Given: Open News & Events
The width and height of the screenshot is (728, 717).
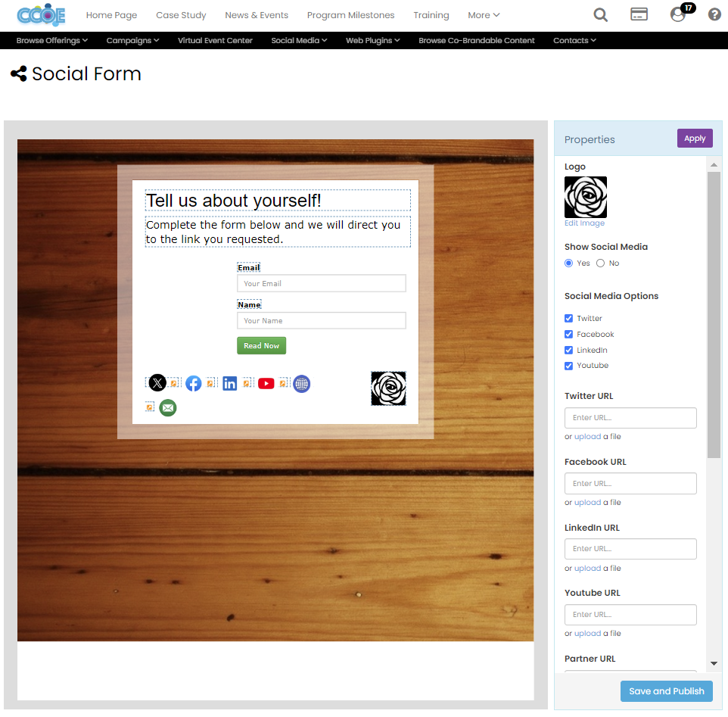Looking at the screenshot, I should [x=257, y=15].
